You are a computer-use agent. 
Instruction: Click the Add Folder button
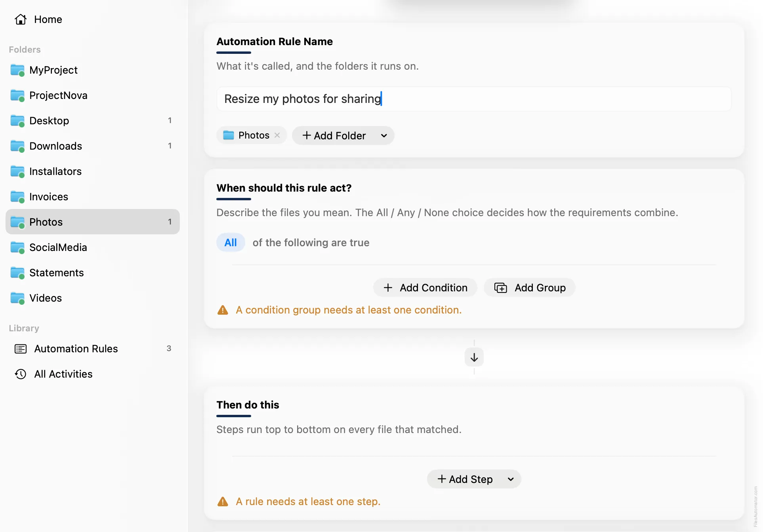click(334, 136)
